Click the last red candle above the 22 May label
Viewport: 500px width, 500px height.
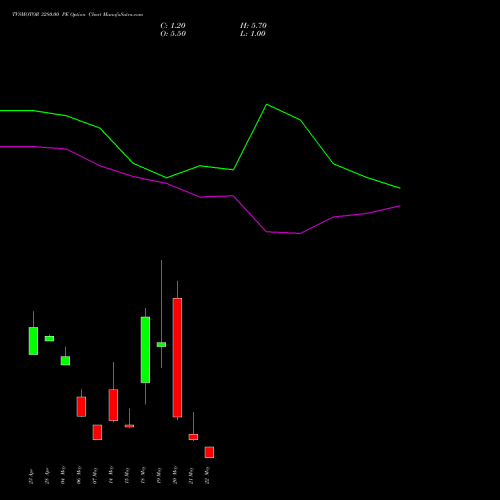click(209, 452)
